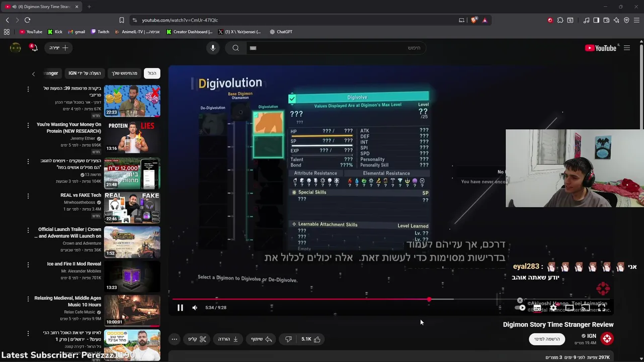Open the browser extensions puzzle icon
This screenshot has height=362, width=644.
tap(560, 20)
